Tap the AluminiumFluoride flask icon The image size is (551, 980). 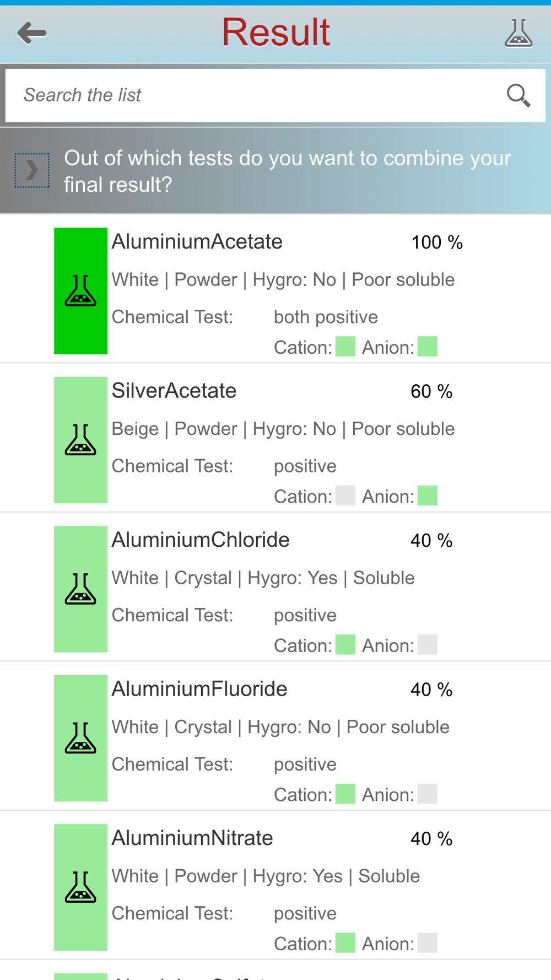click(80, 738)
